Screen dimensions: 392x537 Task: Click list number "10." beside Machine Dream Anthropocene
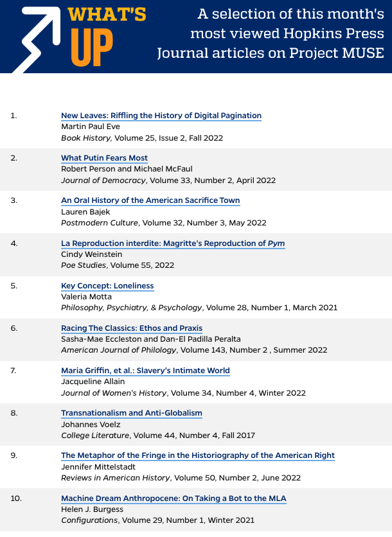coord(16,498)
